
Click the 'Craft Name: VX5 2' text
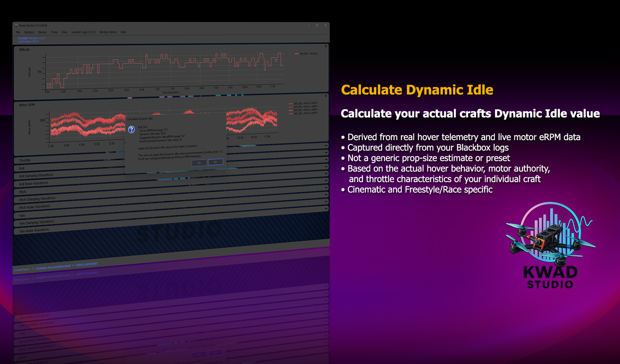pyautogui.click(x=28, y=41)
